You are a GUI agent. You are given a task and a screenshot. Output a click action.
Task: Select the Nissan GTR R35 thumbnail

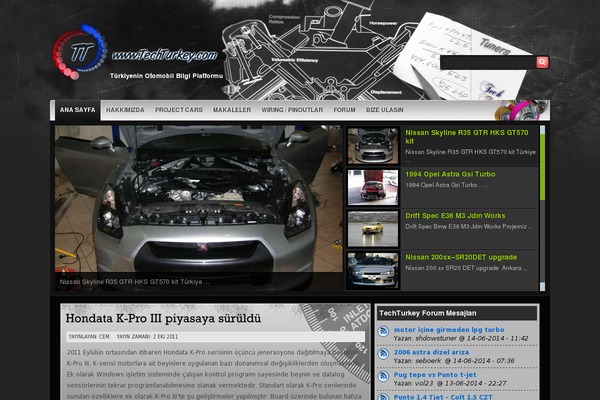coord(373,146)
